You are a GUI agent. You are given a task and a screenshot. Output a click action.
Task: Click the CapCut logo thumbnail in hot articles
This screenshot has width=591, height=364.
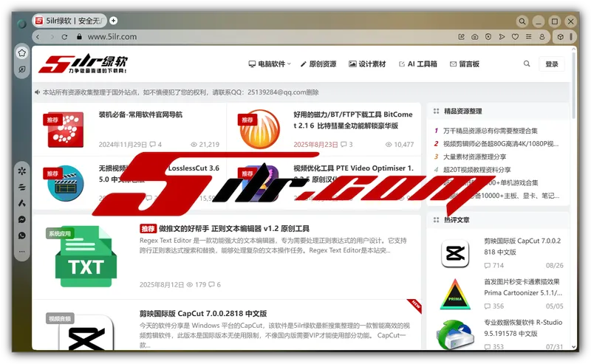pos(455,254)
